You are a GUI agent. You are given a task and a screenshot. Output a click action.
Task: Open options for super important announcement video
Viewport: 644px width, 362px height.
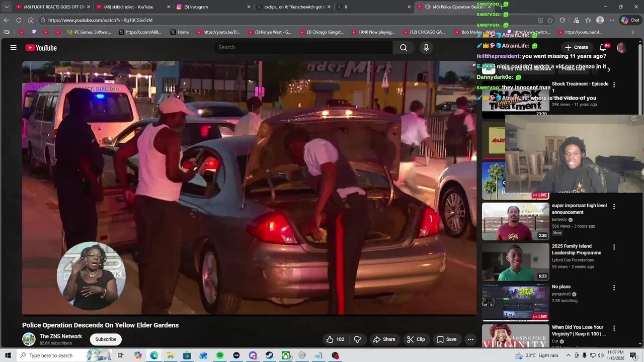[614, 206]
